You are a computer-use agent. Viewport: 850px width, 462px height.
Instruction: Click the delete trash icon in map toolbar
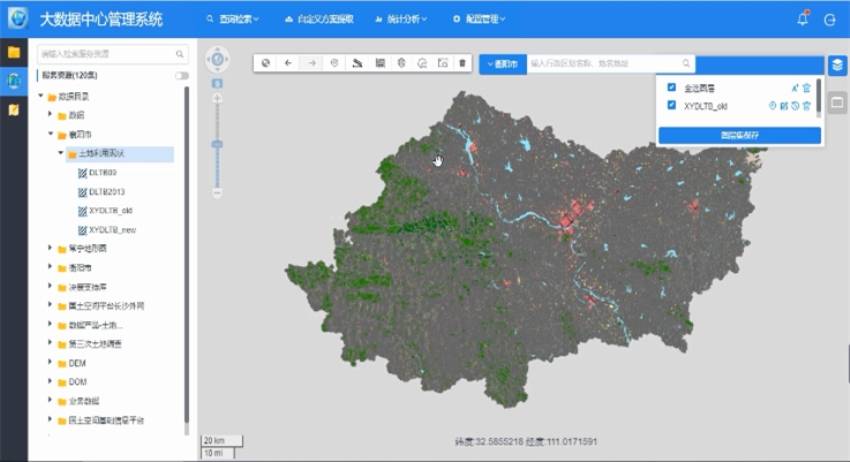tap(462, 62)
